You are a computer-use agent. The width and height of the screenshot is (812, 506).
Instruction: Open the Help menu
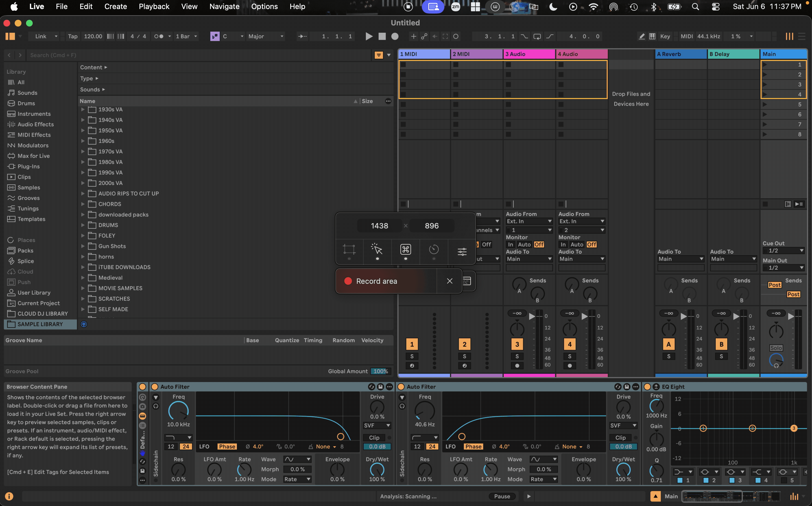click(x=297, y=7)
